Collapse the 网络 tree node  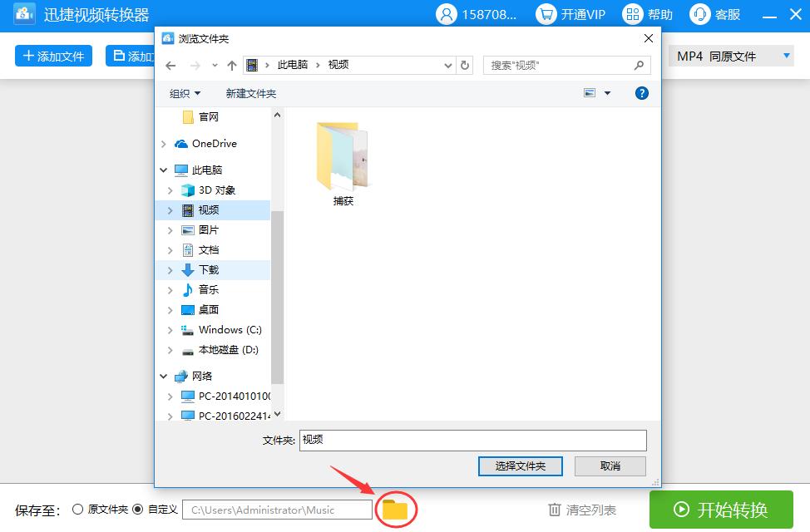164,377
